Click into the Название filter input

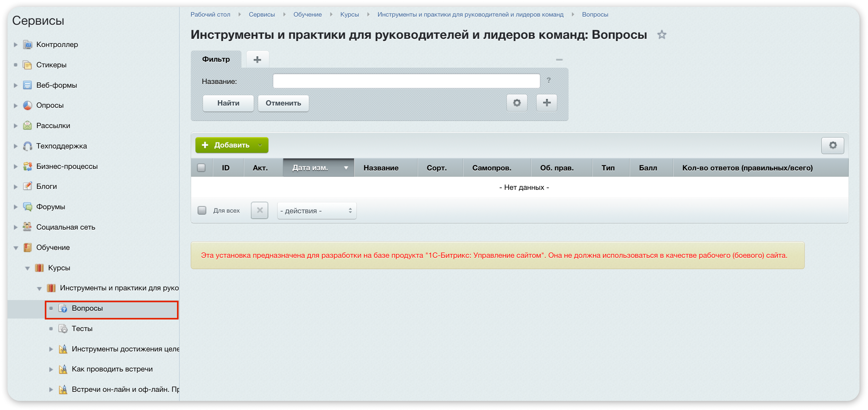point(406,81)
